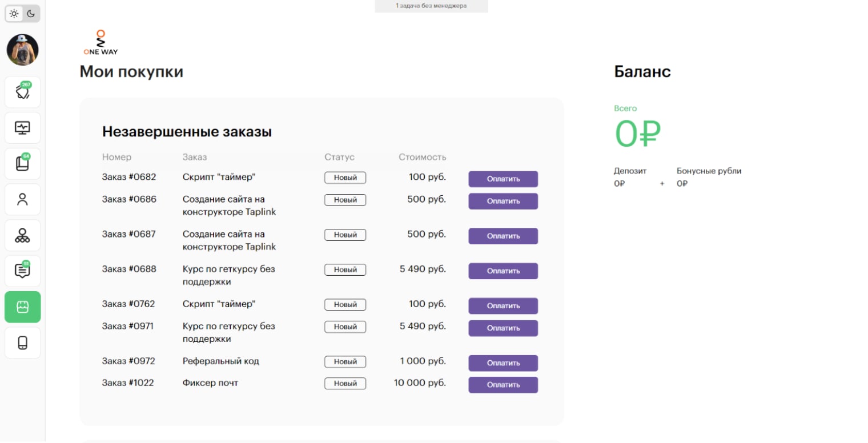
Task: Click Оплатить for order #0688
Action: (x=503, y=271)
